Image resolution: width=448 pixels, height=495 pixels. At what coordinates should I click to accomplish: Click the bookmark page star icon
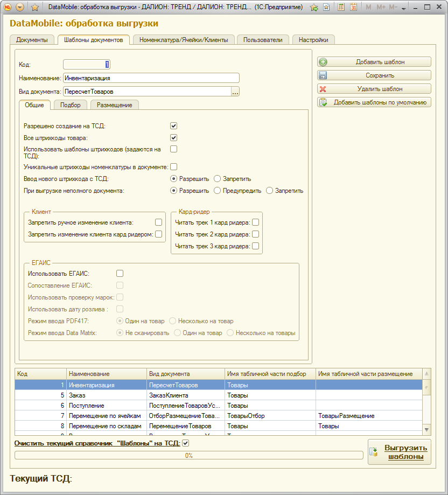[x=326, y=7]
